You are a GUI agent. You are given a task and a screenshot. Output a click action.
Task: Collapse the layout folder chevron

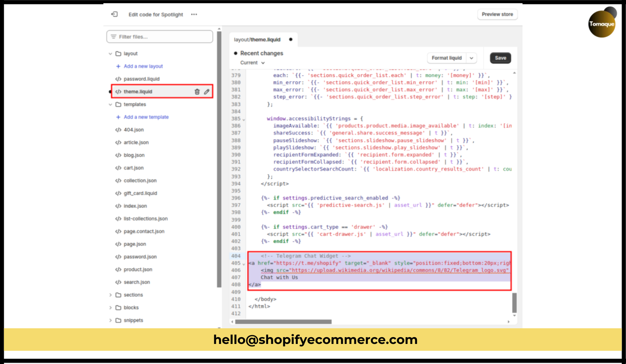point(110,54)
